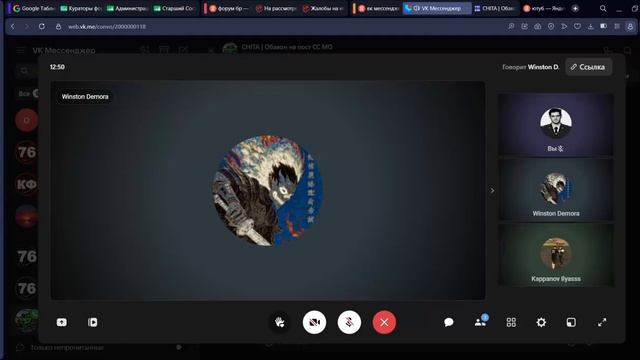The width and height of the screenshot is (640, 360).
Task: Click the Winston Demora name label
Action: tap(85, 97)
